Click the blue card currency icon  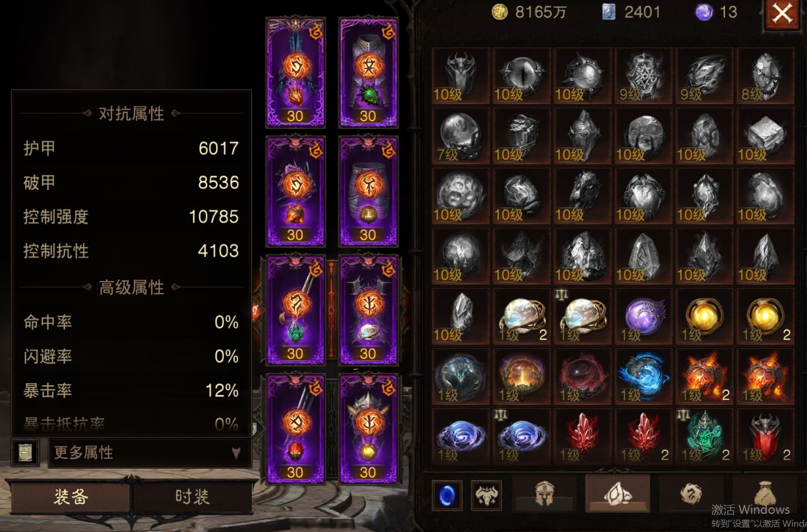pyautogui.click(x=609, y=12)
